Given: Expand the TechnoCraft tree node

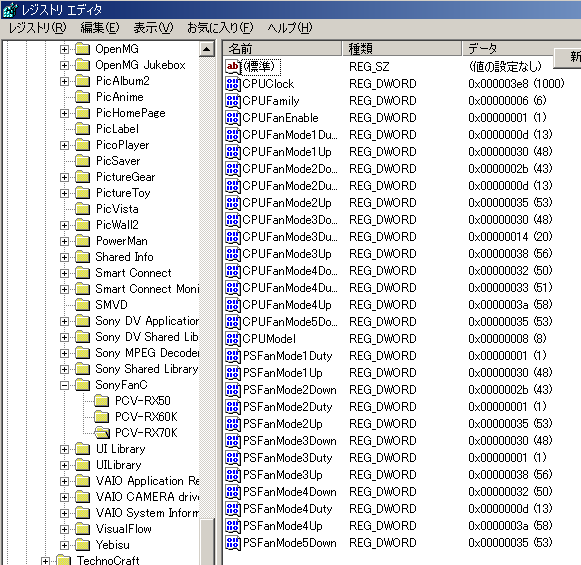Looking at the screenshot, I should (x=45, y=561).
